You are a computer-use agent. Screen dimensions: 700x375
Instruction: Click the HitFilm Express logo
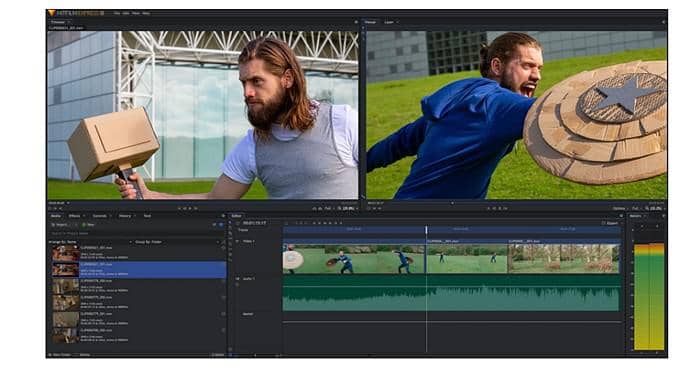point(76,13)
